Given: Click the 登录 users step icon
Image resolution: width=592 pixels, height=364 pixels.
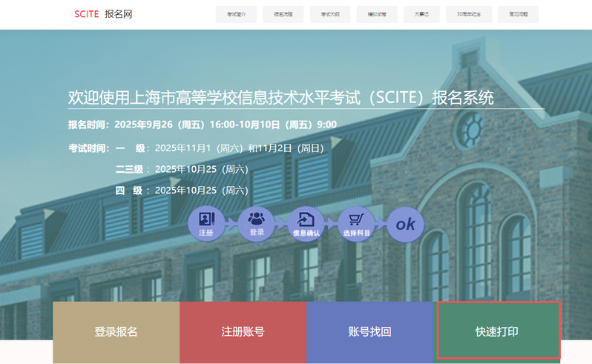Looking at the screenshot, I should (x=257, y=223).
